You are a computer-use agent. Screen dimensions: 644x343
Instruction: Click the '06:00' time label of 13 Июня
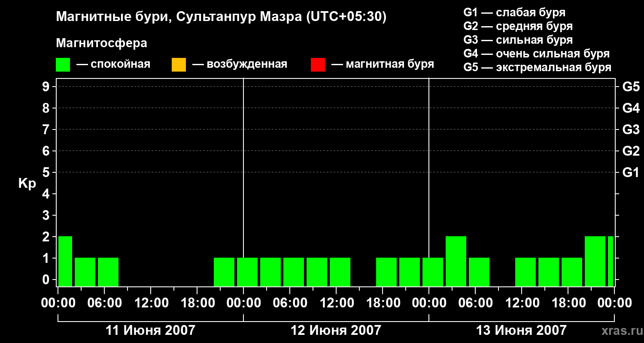[475, 303]
